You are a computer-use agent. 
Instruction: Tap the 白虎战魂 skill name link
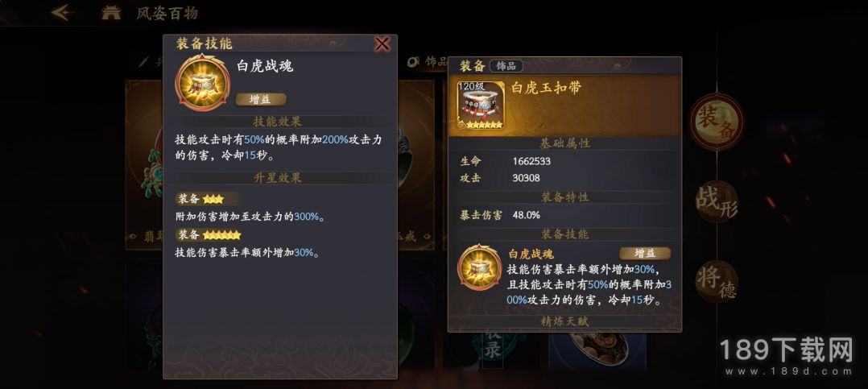pos(531,254)
